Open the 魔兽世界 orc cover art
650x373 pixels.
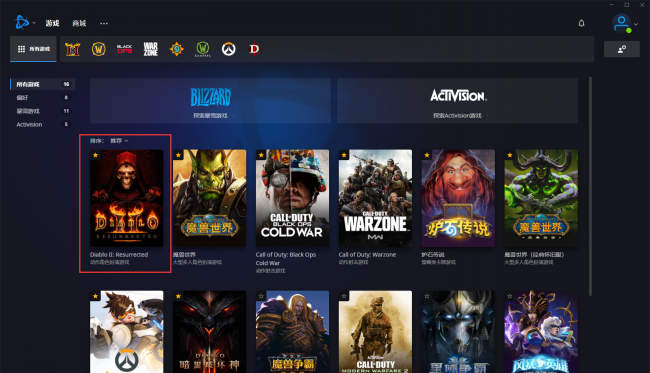[209, 198]
